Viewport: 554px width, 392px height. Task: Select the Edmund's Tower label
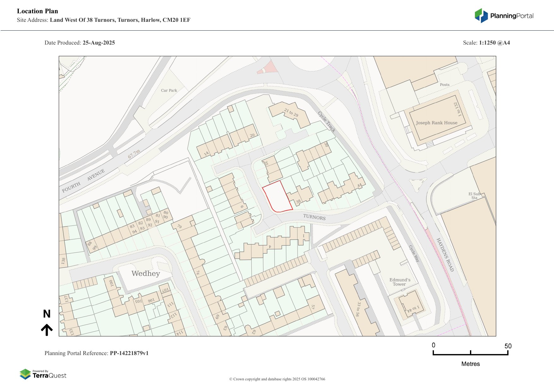pyautogui.click(x=400, y=282)
